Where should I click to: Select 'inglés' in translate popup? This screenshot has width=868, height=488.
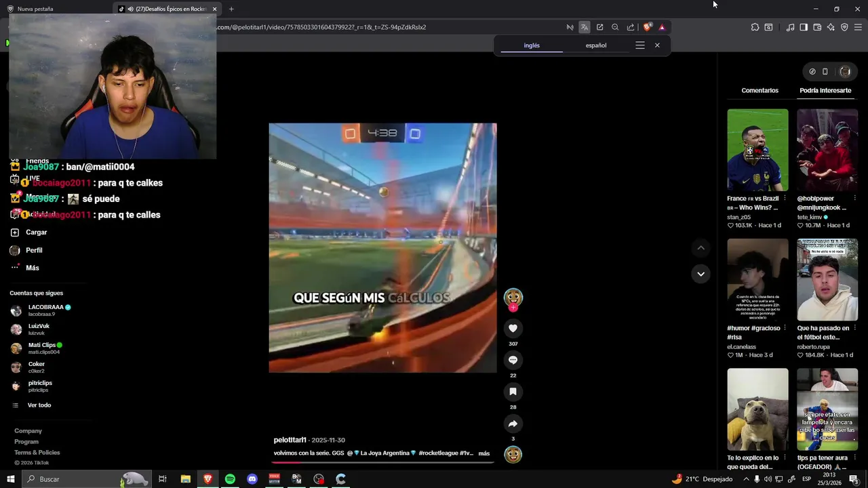[532, 45]
